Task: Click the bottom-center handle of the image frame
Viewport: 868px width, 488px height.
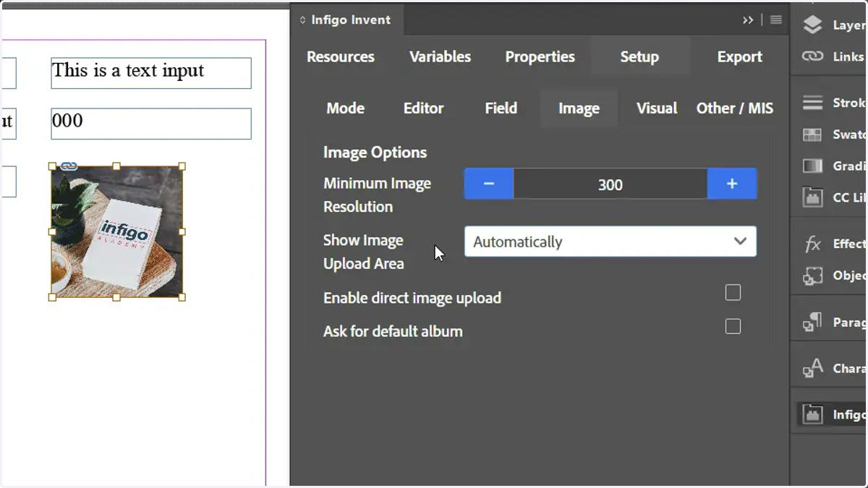Action: 117,297
